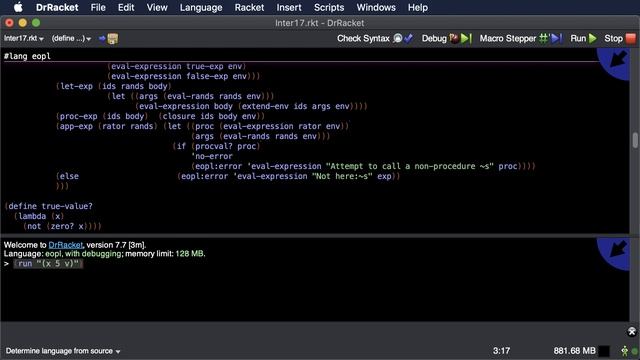Click the DrRacket link in welcome message
Viewport: 640px width, 360px height.
(x=65, y=245)
